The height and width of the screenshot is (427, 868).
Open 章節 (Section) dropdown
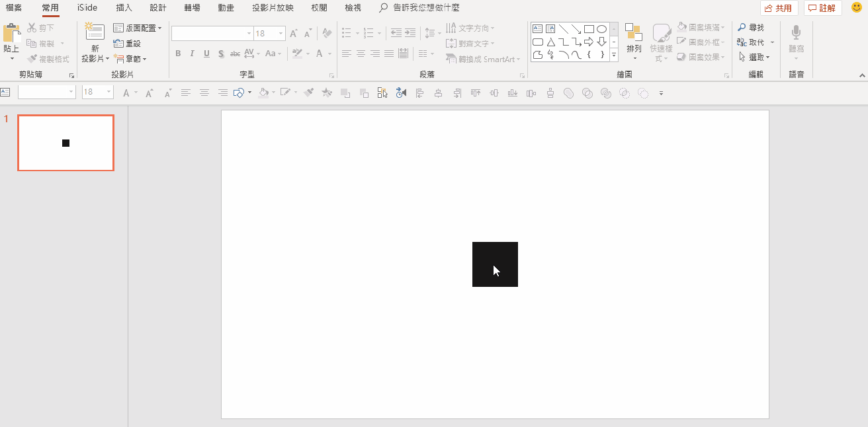(x=130, y=59)
